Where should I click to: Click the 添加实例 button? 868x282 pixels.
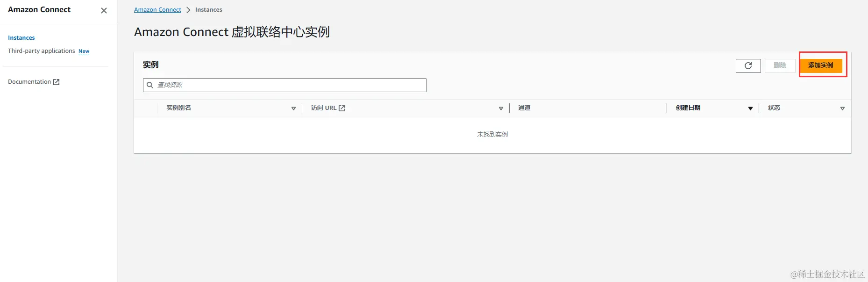(821, 65)
